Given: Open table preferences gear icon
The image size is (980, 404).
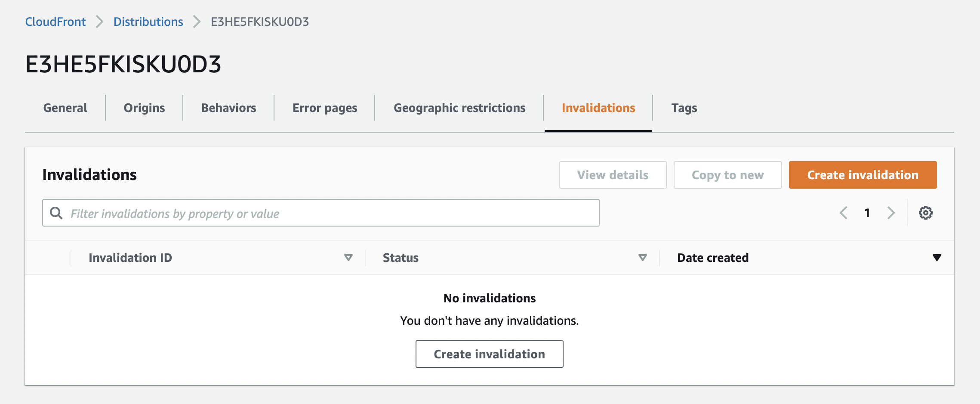Looking at the screenshot, I should point(925,213).
